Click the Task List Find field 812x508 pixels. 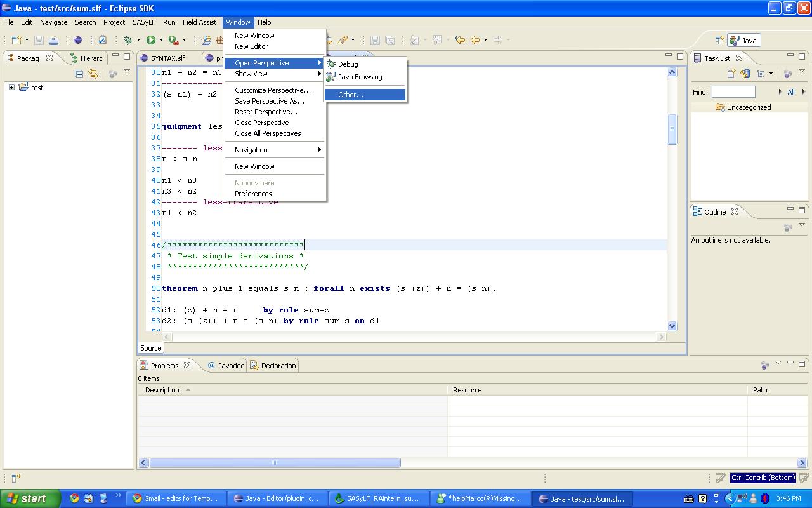(733, 92)
